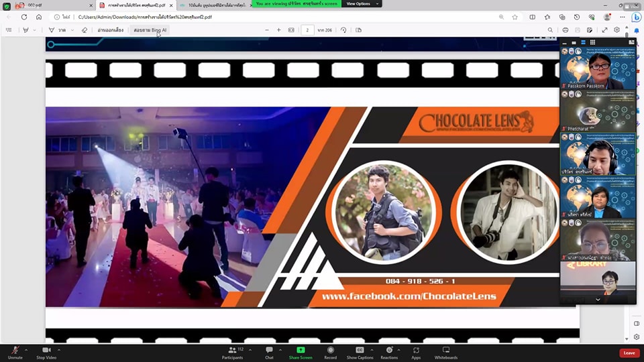Screen dimensions: 644x362
Task: Stop Video in Zoom toolbar
Action: 46,353
